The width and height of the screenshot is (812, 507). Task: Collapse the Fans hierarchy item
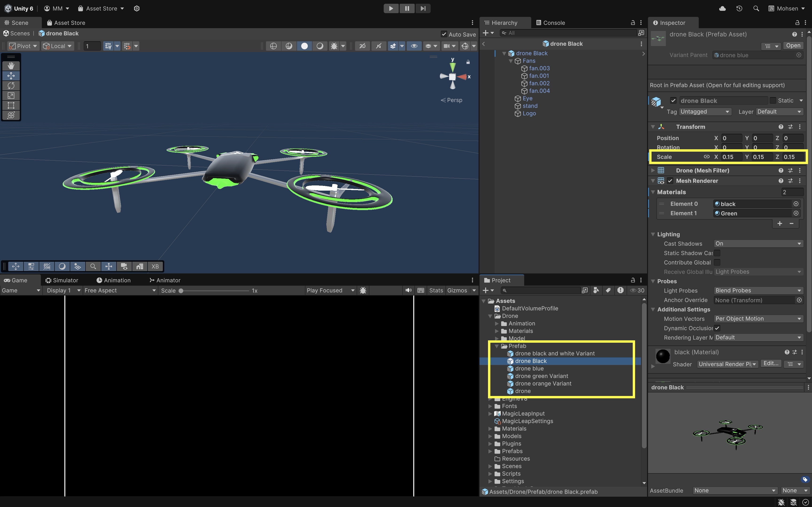(511, 61)
